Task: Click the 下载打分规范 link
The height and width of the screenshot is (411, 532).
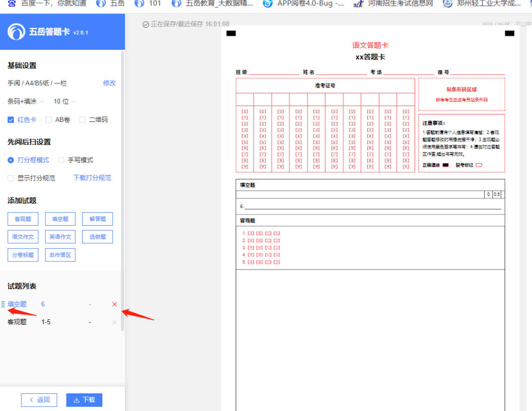Action: point(92,178)
